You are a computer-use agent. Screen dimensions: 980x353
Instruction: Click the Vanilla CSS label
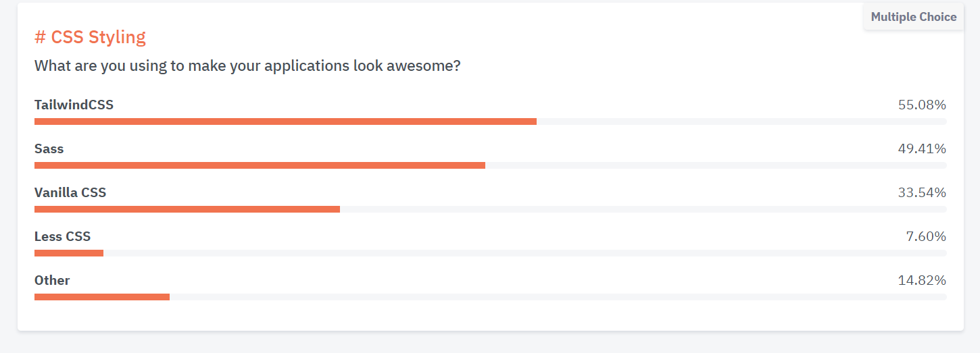[70, 192]
